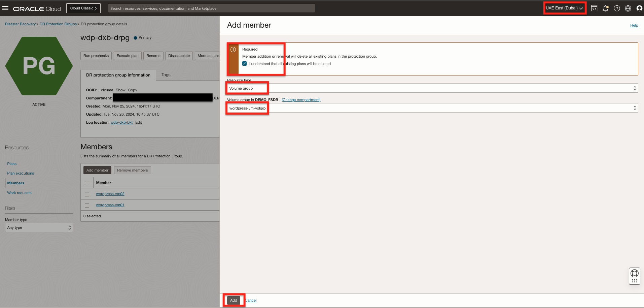
Task: Click the support lifebuoy widget icon
Action: tap(635, 273)
